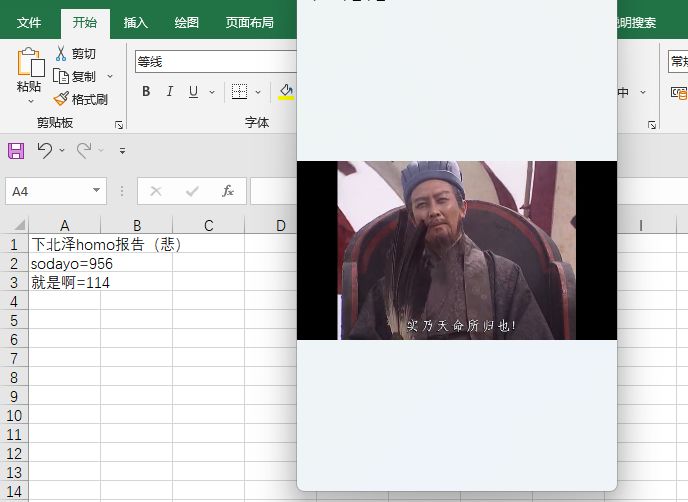This screenshot has width=688, height=502.
Task: Expand the Borders dropdown arrow
Action: 258,92
